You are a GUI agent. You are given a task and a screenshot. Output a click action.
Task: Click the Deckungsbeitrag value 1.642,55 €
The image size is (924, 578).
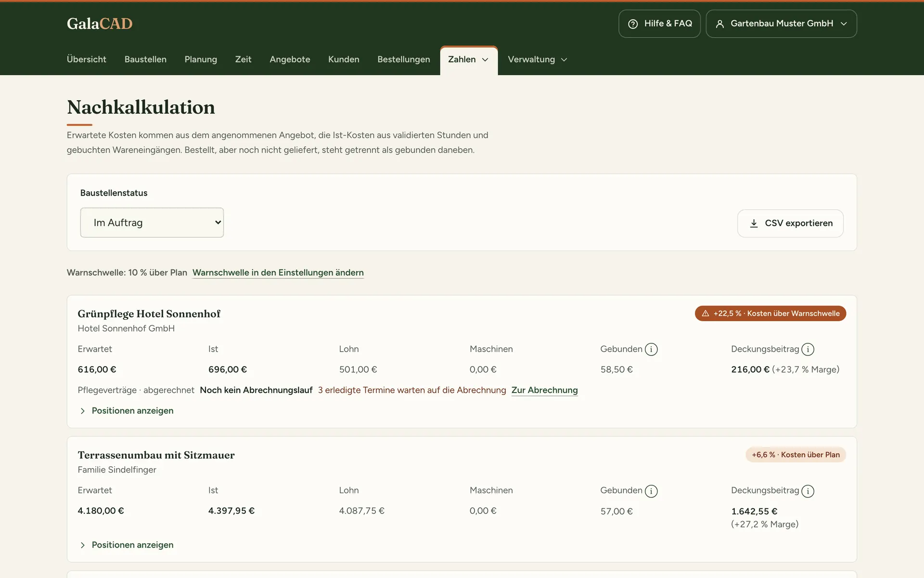(x=754, y=511)
